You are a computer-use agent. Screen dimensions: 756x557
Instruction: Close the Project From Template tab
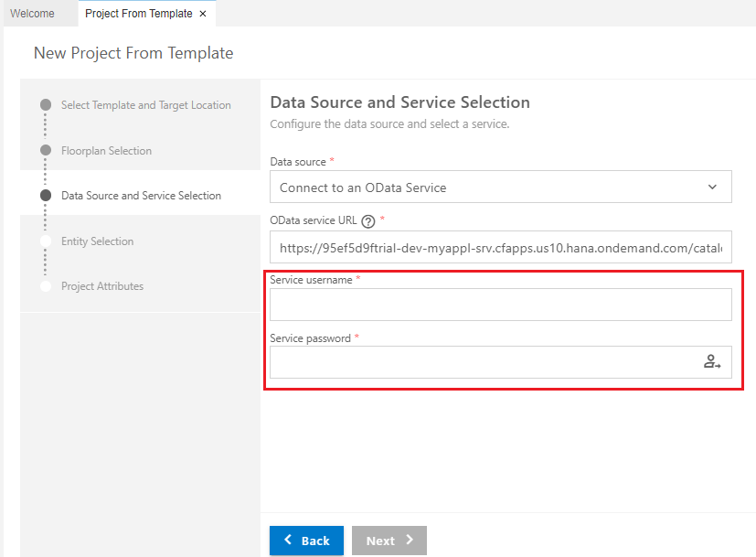pyautogui.click(x=204, y=14)
